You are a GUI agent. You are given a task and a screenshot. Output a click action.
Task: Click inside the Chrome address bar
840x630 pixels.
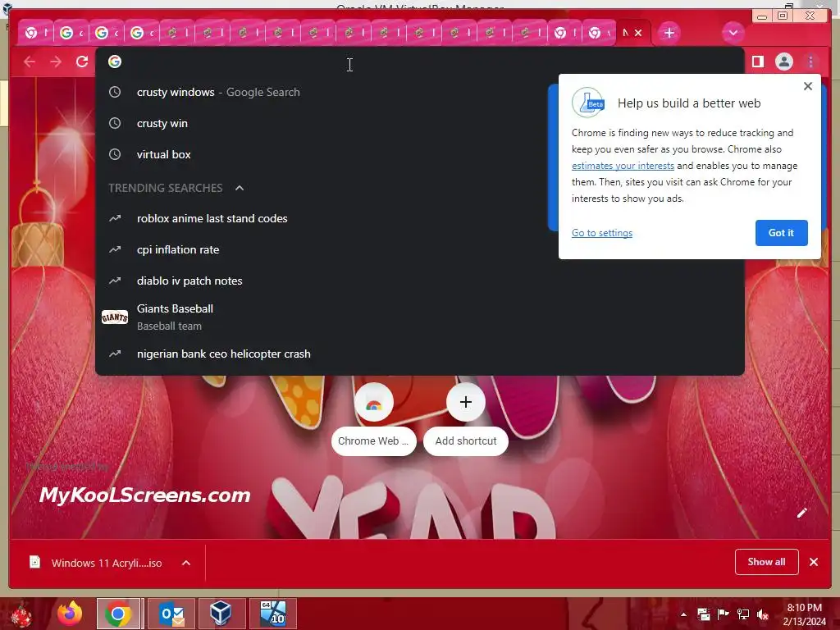pyautogui.click(x=419, y=62)
